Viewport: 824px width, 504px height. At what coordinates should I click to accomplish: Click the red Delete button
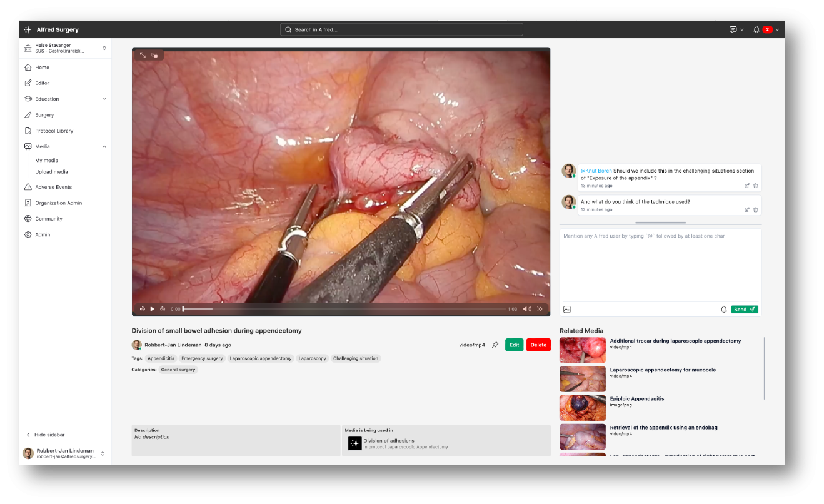click(x=538, y=345)
